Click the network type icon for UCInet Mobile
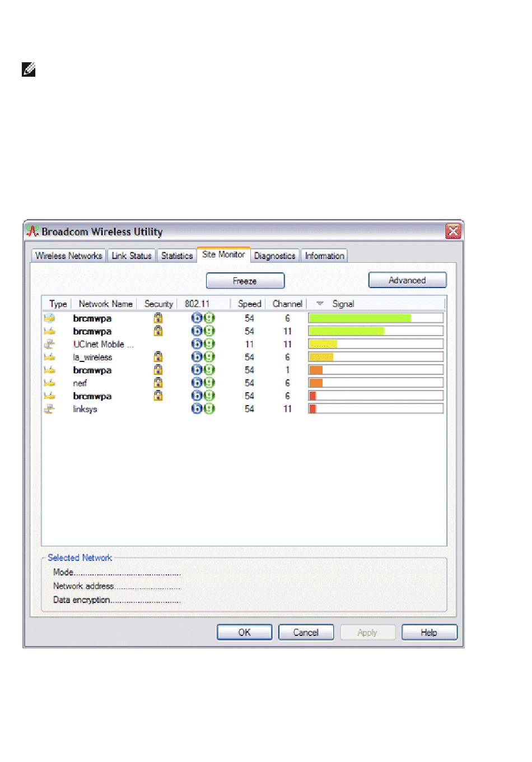Viewport: 532px width, 762px height. click(x=50, y=344)
